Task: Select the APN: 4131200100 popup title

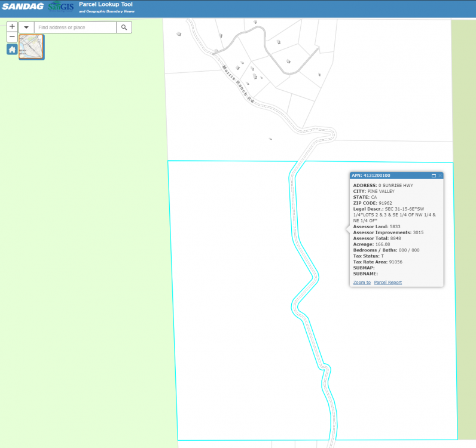Action: tap(371, 176)
